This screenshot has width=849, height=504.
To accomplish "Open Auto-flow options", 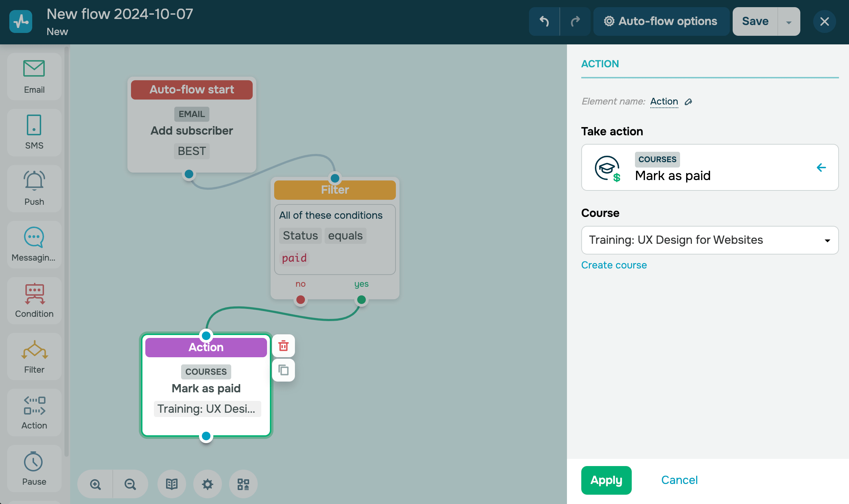I will [x=661, y=21].
